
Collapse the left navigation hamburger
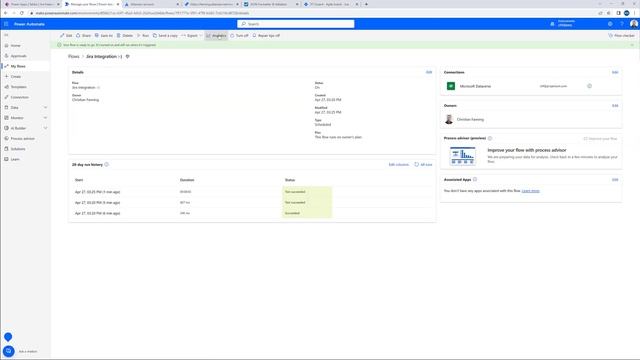tap(6, 35)
